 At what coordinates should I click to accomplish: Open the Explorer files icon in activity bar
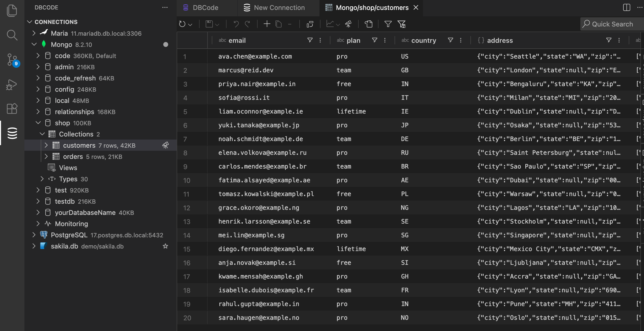(12, 11)
